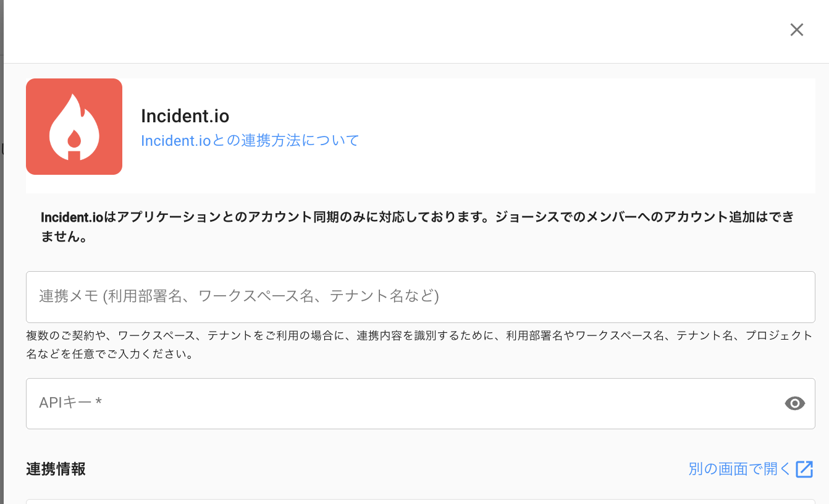
Task: Close the Incident.io integration dialog
Action: tap(796, 30)
